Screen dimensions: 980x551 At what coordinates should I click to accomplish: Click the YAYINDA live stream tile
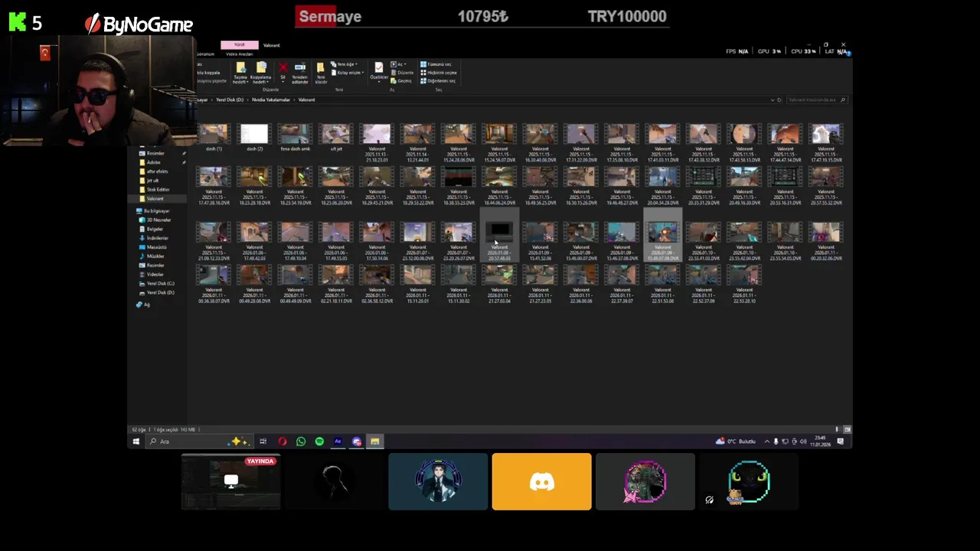coord(231,481)
